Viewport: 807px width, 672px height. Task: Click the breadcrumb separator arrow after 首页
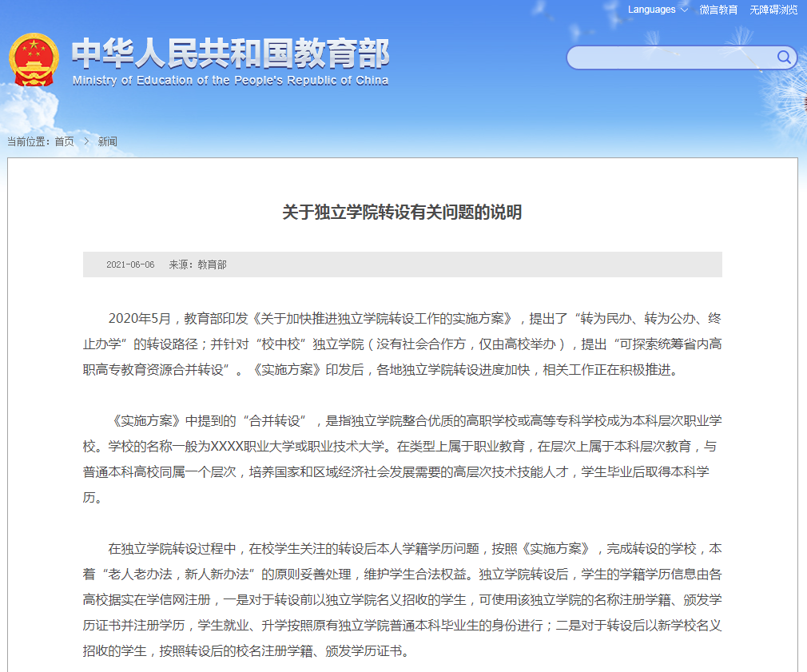tap(86, 141)
